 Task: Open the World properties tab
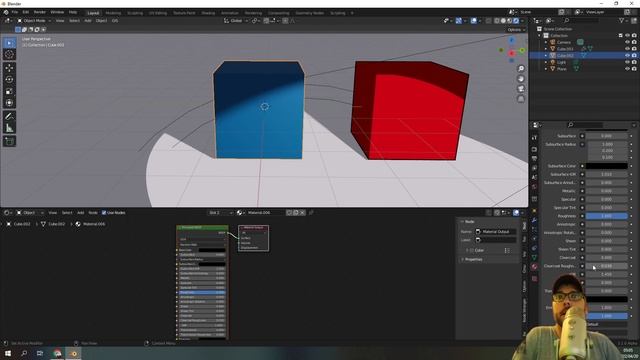(534, 187)
